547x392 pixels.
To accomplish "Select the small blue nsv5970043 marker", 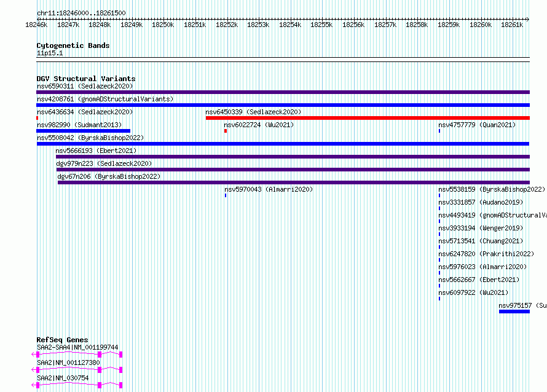I will [226, 195].
